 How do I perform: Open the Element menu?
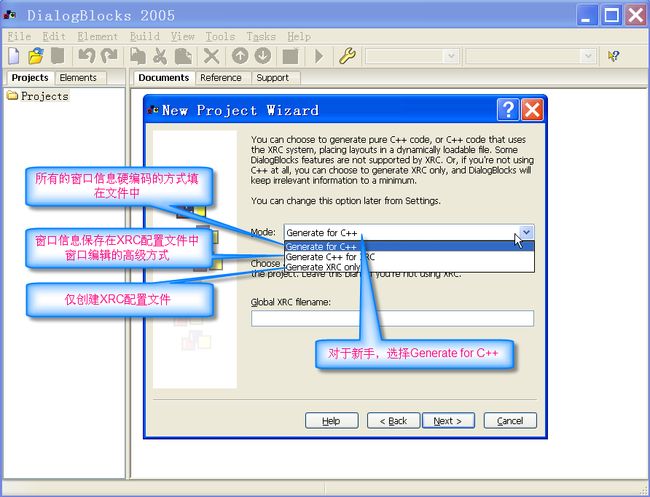point(98,36)
